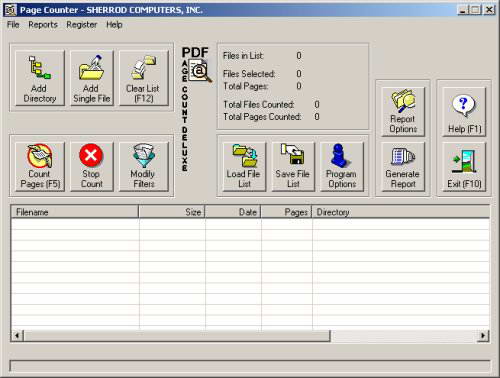Minimize the Page Counter window

pos(463,10)
